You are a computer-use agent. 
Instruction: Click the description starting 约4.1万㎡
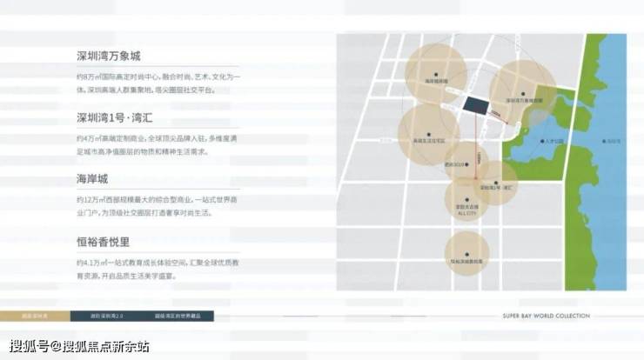[x=158, y=270]
